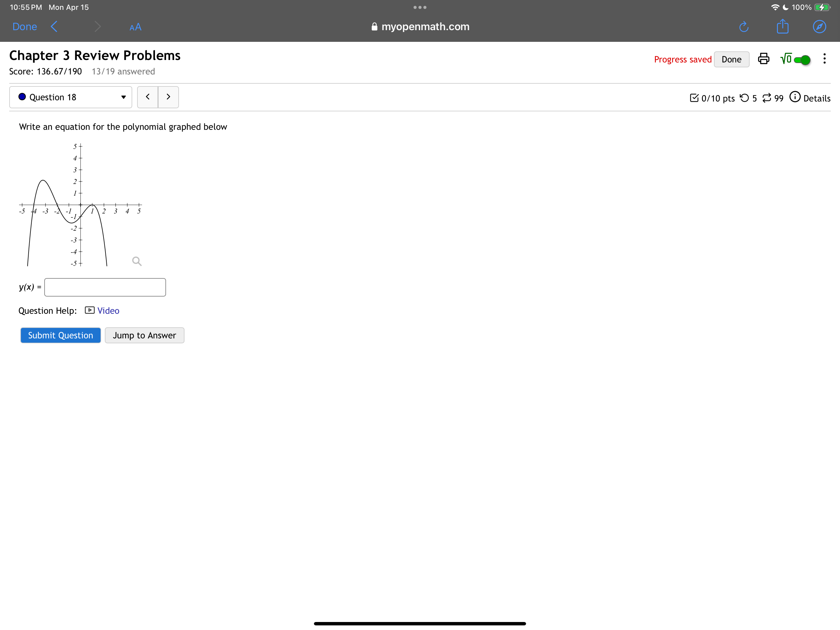840x630 pixels.
Task: Click the 0/10 pts checkbox icon
Action: [695, 98]
